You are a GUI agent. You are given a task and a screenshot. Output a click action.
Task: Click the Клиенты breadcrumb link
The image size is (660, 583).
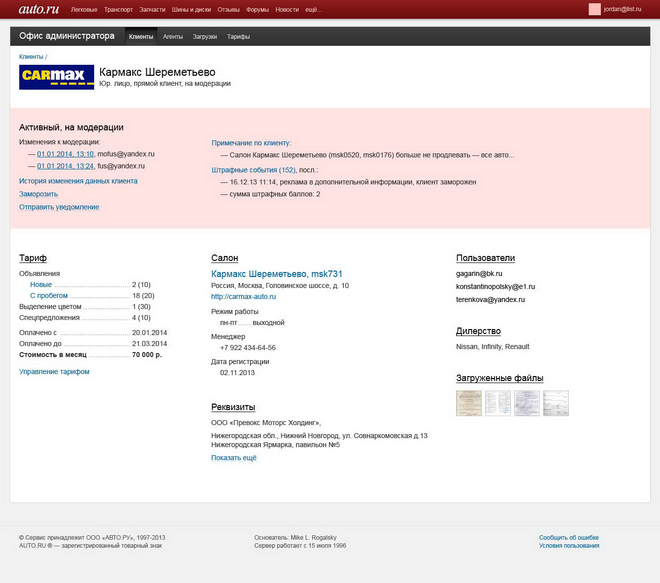(x=31, y=56)
